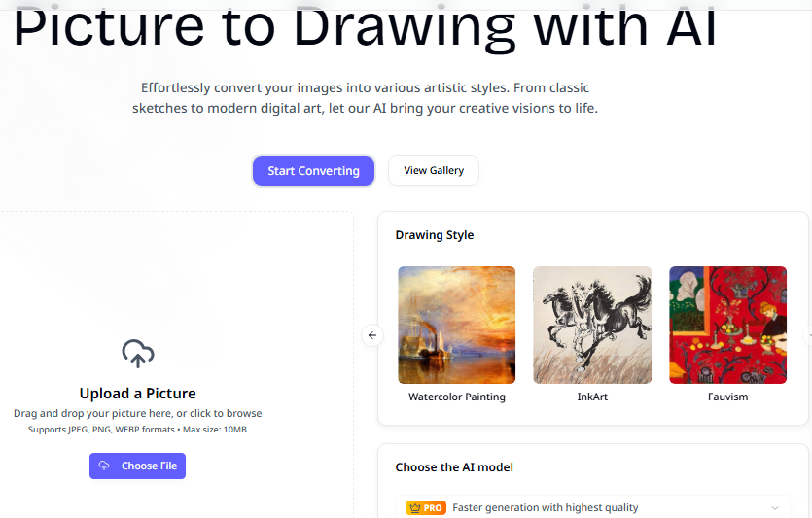Click the Upload a Picture heading

pos(137,394)
